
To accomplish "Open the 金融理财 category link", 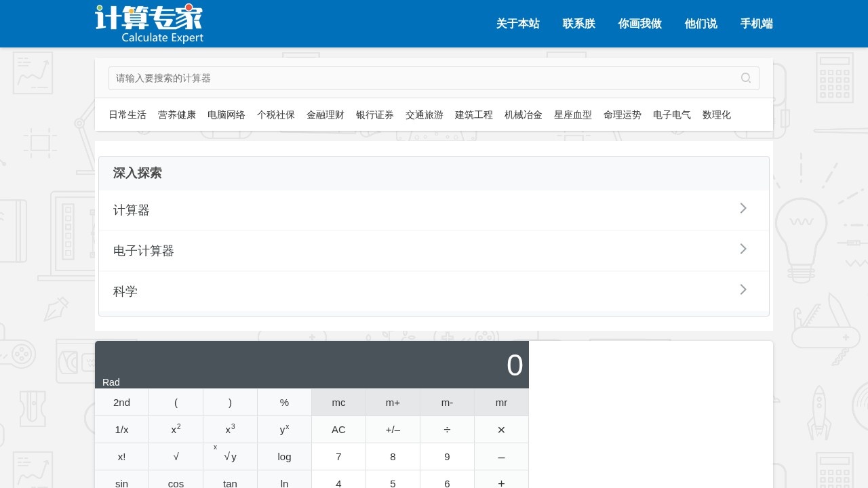I will [325, 115].
